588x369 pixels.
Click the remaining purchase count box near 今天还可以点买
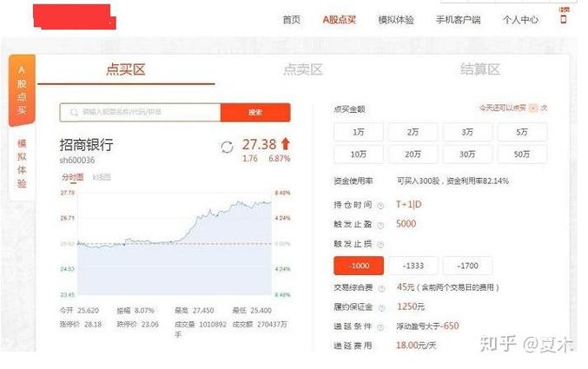tap(533, 108)
